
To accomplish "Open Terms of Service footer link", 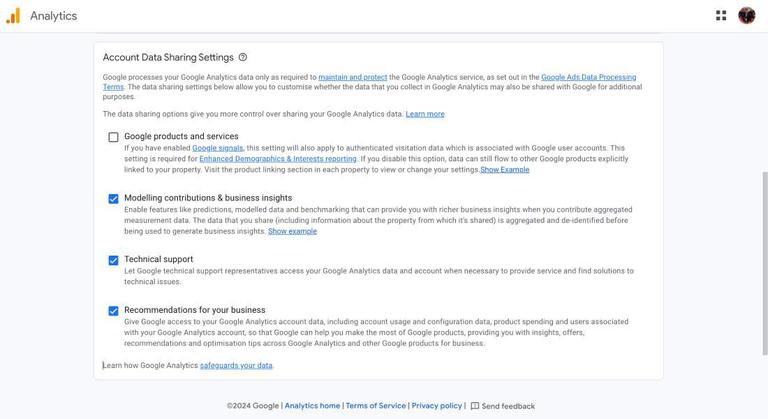I will (x=376, y=406).
